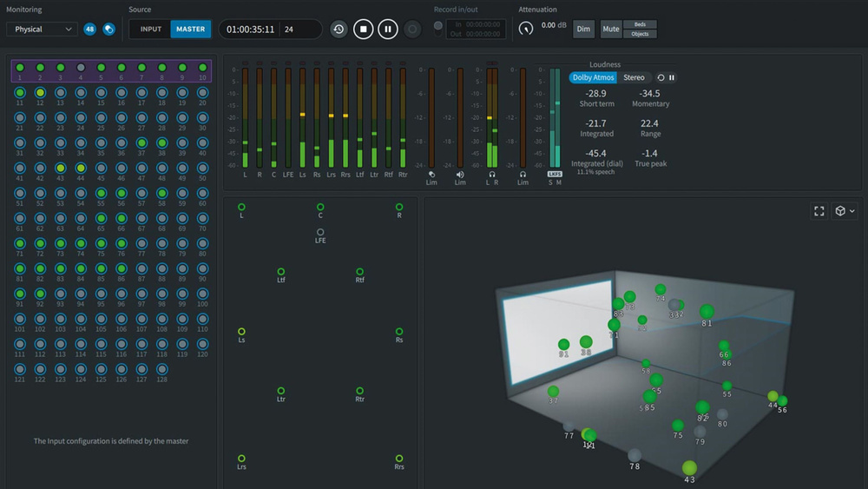Screen dimensions: 868x489
Task: Mute the monitoring output
Action: [x=611, y=29]
